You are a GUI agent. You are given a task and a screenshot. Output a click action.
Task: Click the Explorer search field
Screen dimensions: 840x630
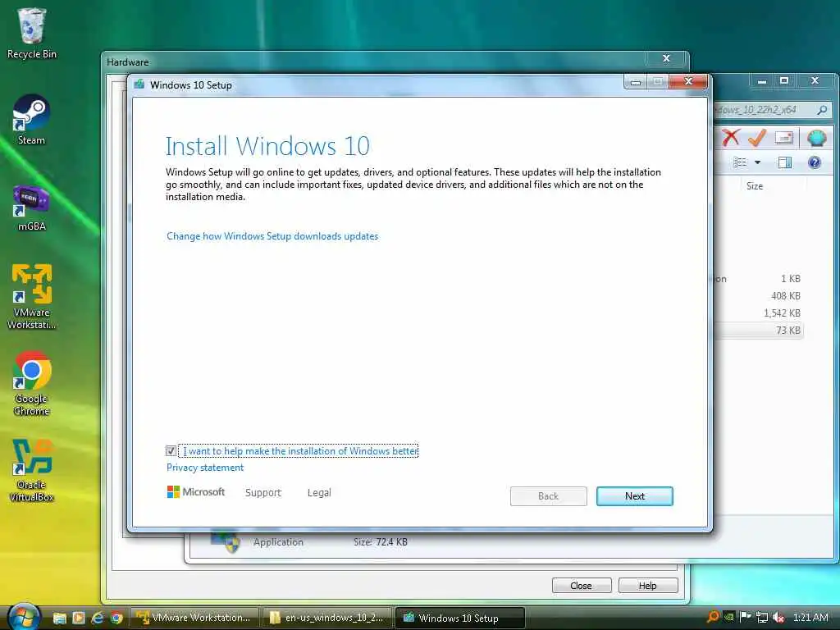771,111
